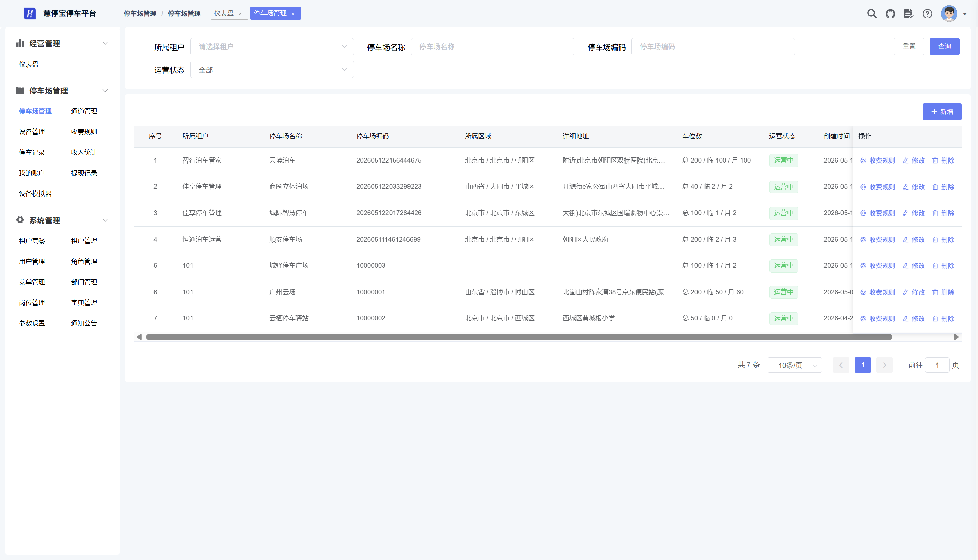Click the 查询 search button
The image size is (978, 560).
(944, 46)
